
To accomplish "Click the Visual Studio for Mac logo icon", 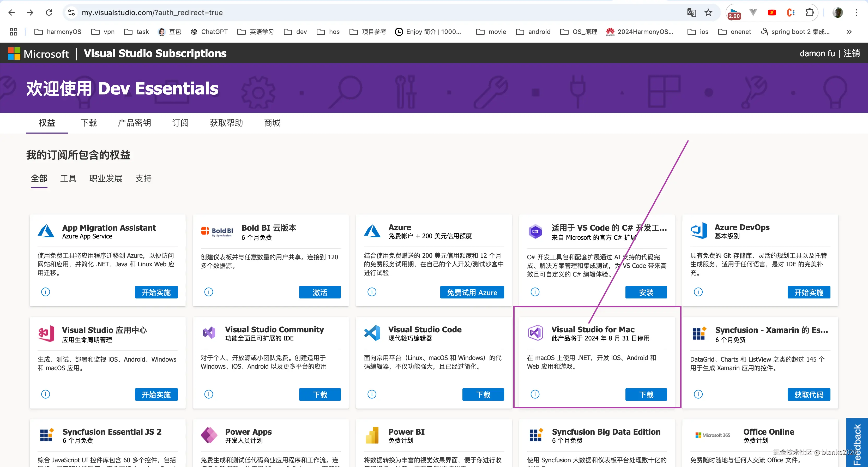I will 535,333.
